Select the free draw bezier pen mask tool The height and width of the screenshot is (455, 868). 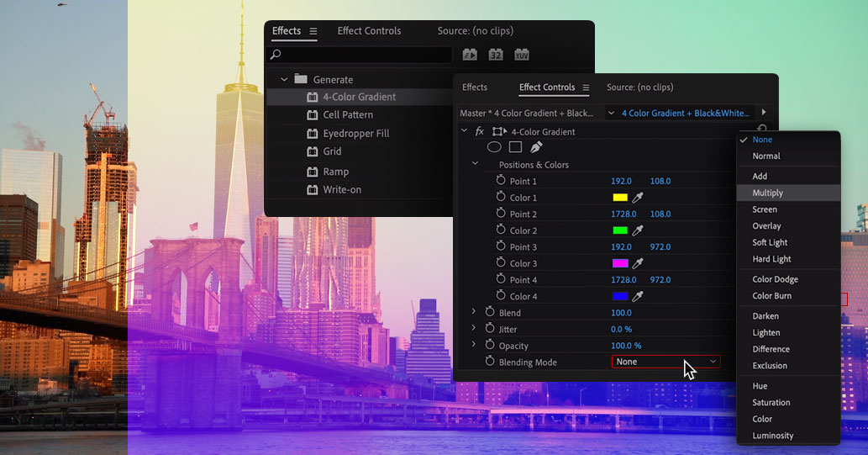536,147
